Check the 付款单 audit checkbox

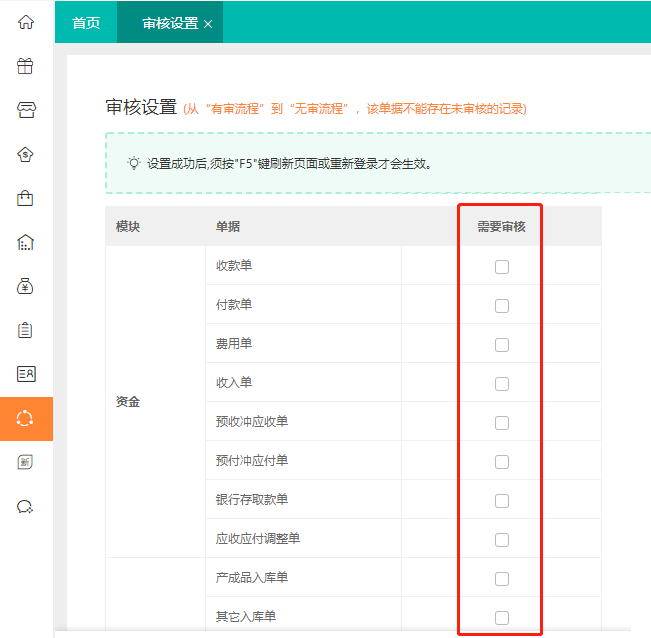click(502, 306)
